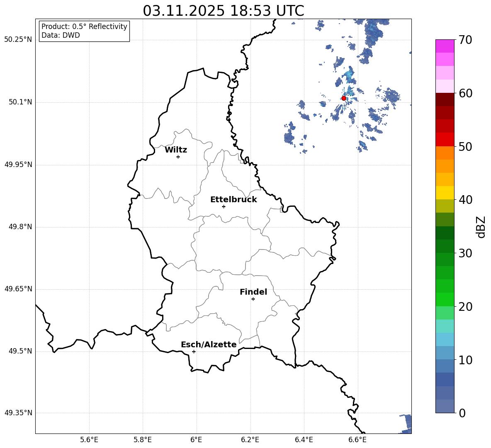This screenshot has width=491, height=448.
Task: Click the 49.5°N latitude label
Action: point(20,351)
